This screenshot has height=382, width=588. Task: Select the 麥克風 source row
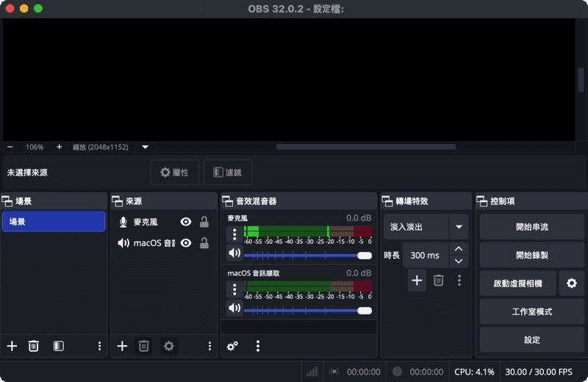[x=164, y=222]
